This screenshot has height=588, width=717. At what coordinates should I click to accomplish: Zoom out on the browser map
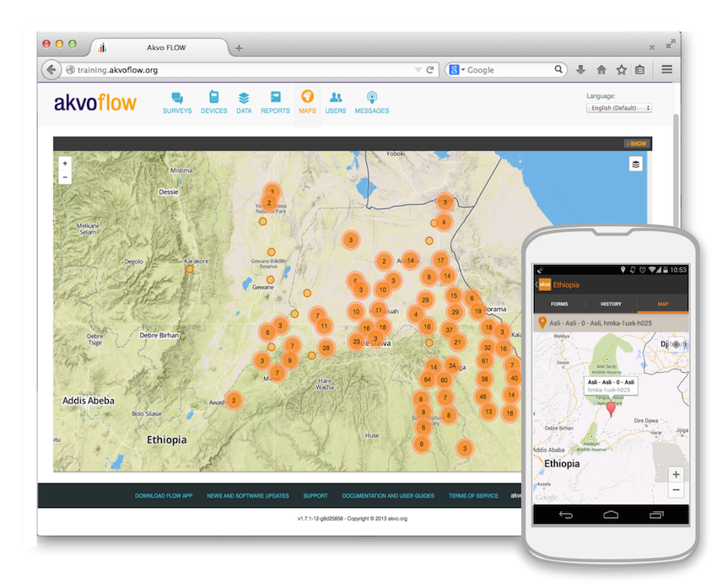65,177
